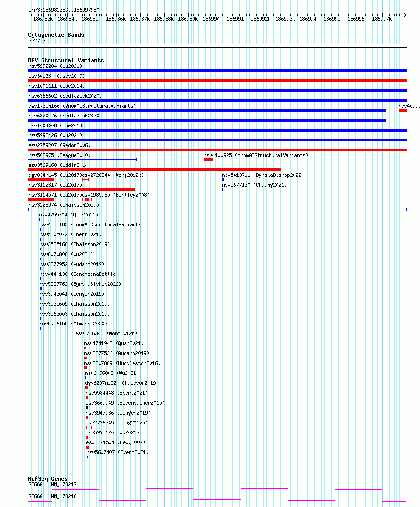Click dgv1735n166 (gnomADStructuralVariants) label

pyautogui.click(x=82, y=106)
